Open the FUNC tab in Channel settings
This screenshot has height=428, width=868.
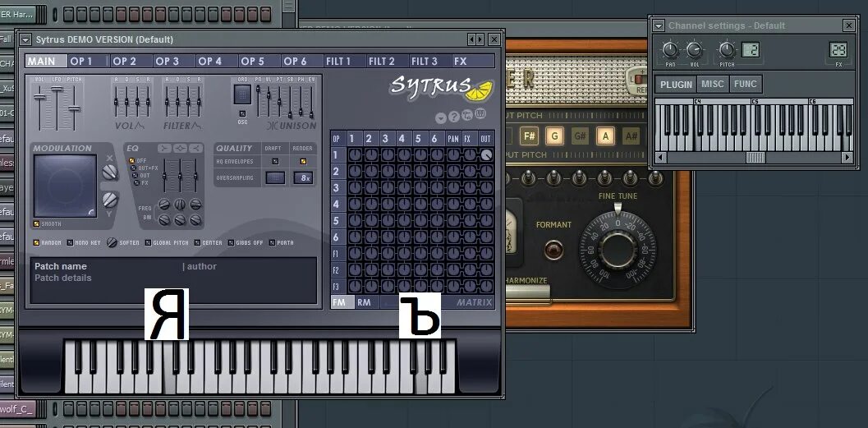745,84
